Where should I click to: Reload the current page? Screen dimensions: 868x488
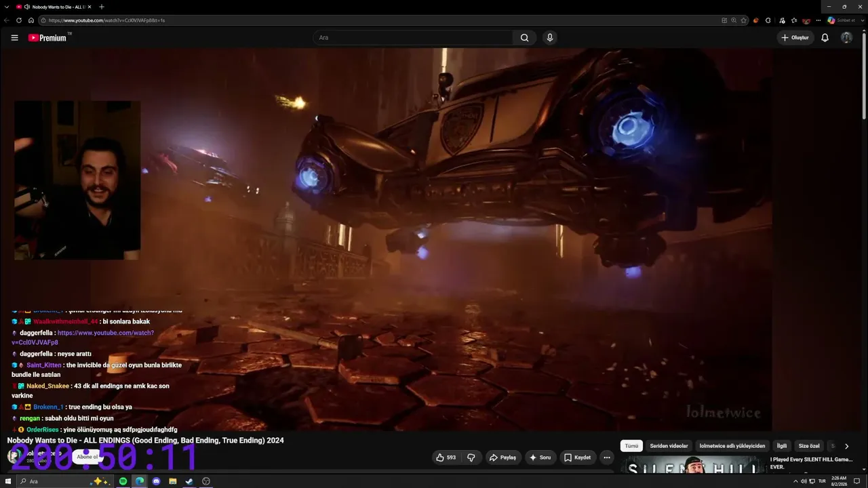(19, 20)
